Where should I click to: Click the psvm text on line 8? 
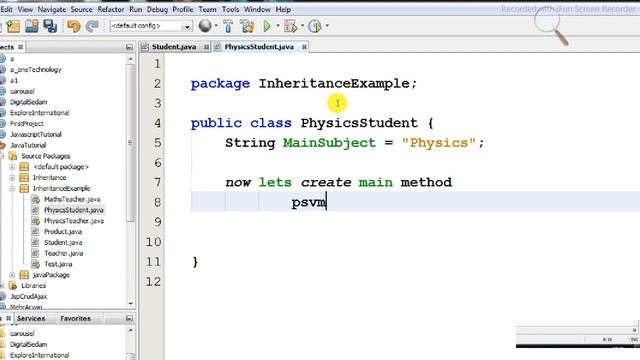pos(309,203)
